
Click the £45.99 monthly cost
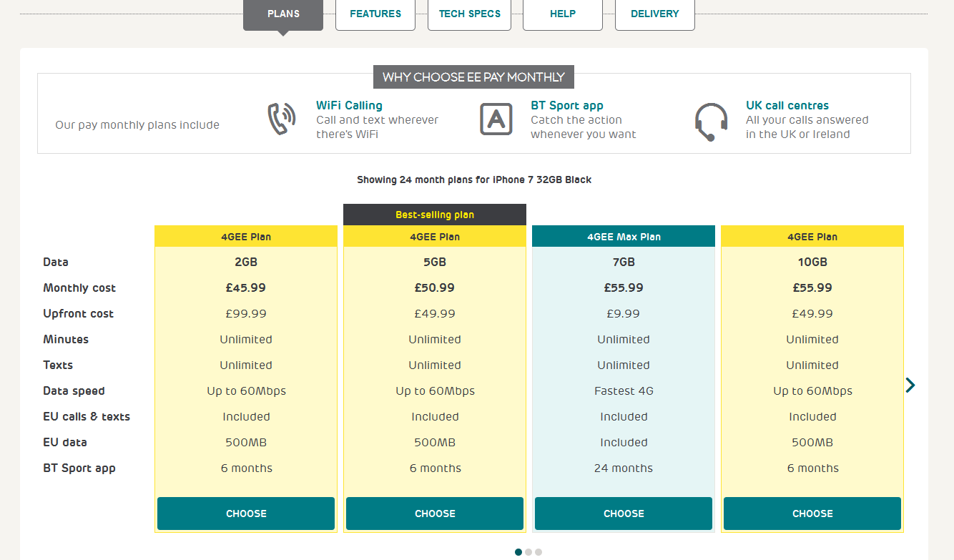246,288
